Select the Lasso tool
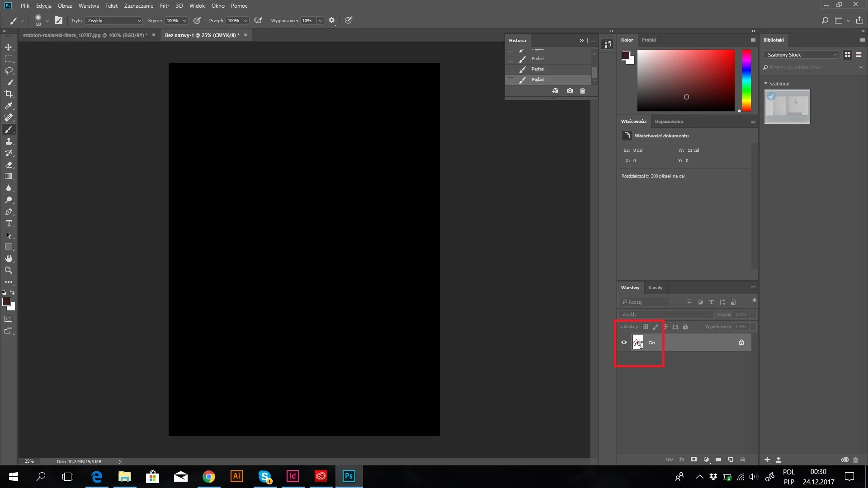The width and height of the screenshot is (868, 488). click(9, 70)
